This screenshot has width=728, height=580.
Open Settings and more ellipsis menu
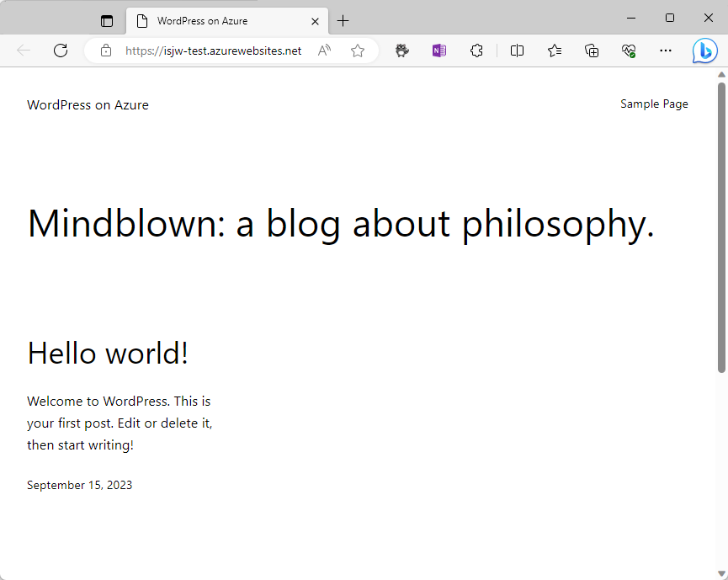pos(666,51)
